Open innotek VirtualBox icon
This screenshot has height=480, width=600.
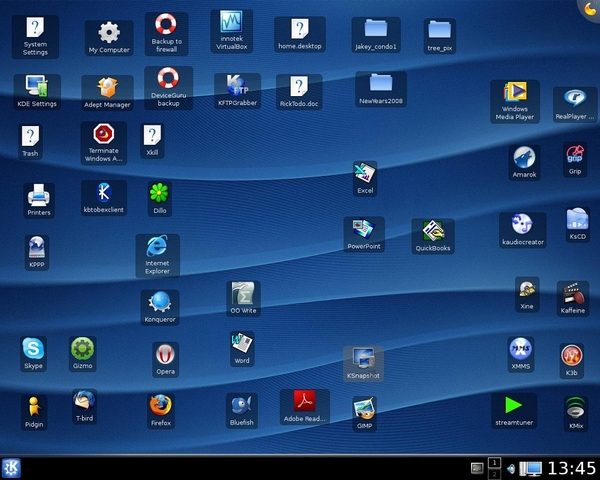[232, 31]
